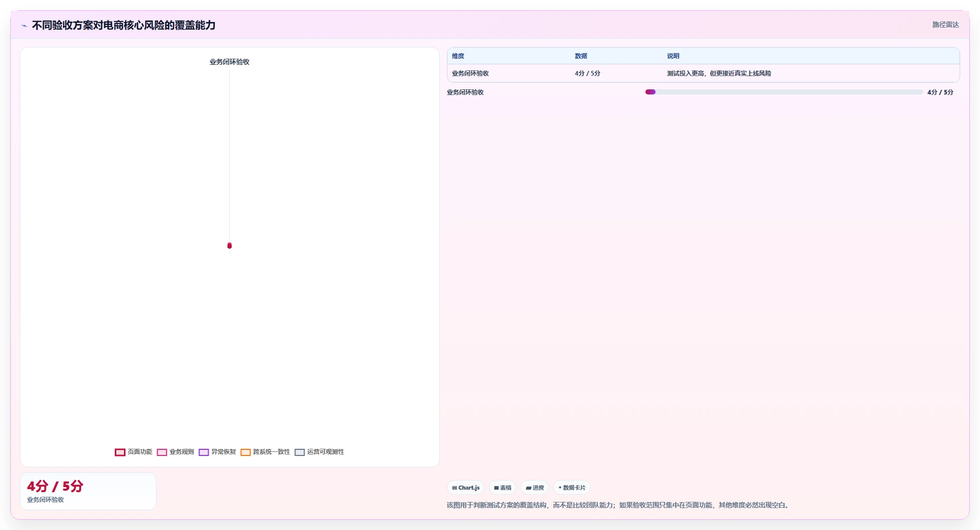Viewport: 980px width, 530px height.
Task: Toggle the 运营可观测性 legend entry
Action: click(319, 452)
